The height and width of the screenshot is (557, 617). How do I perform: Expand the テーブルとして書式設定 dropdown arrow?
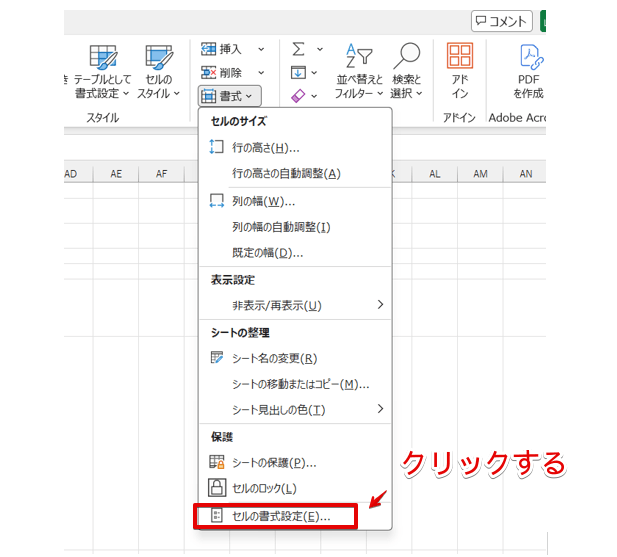[x=126, y=94]
